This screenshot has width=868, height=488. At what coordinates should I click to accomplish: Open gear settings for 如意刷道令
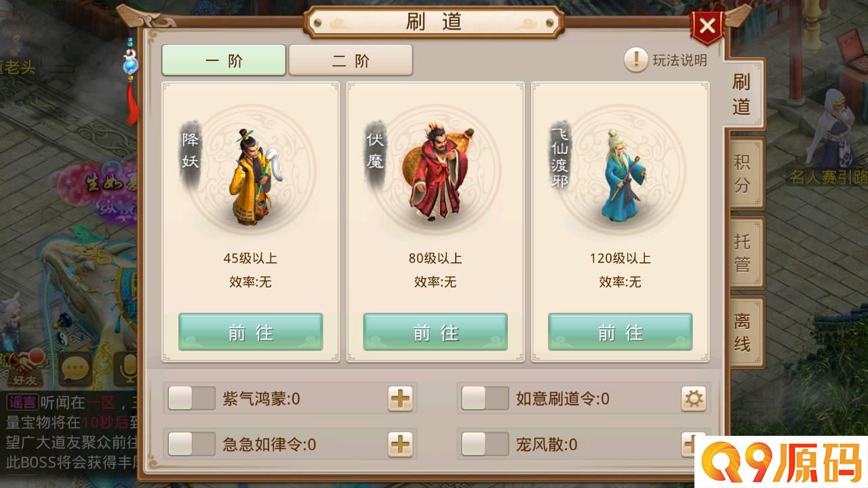pos(693,399)
